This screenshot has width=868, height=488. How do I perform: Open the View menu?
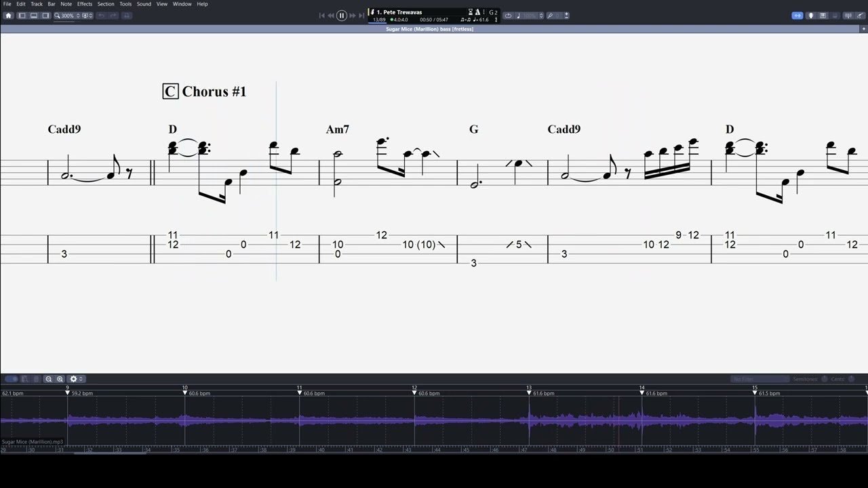pyautogui.click(x=162, y=4)
